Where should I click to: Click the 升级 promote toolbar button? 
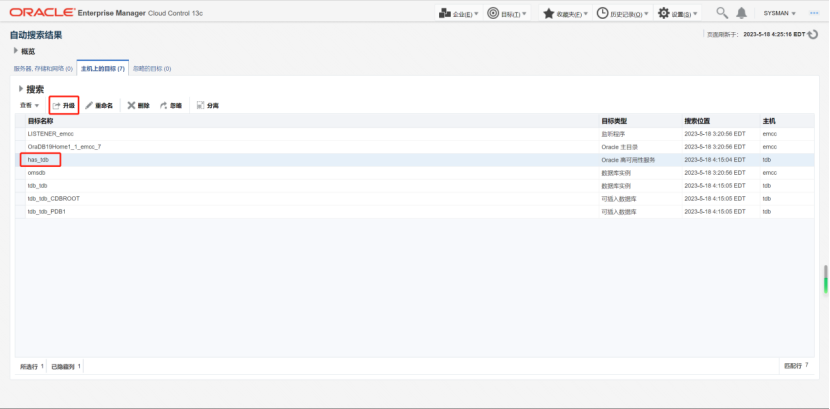pyautogui.click(x=64, y=105)
